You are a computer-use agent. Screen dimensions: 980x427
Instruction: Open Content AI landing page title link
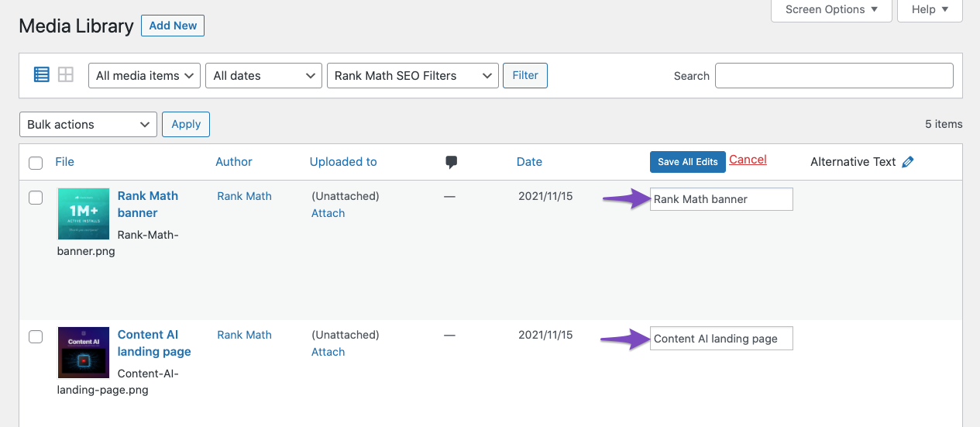tap(154, 343)
